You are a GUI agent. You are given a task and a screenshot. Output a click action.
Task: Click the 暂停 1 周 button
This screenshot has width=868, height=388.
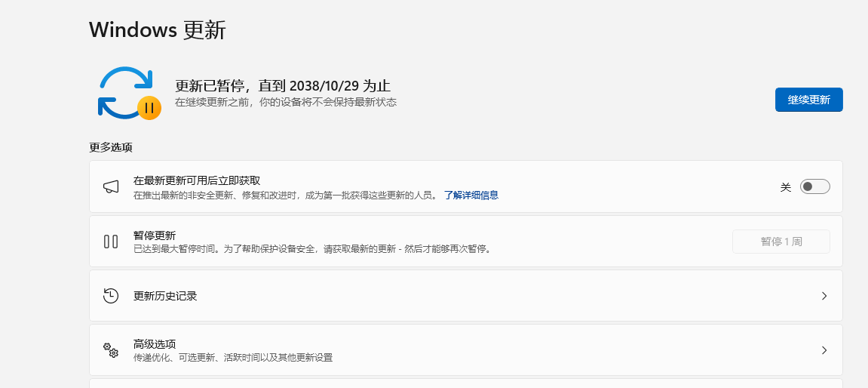pos(781,242)
